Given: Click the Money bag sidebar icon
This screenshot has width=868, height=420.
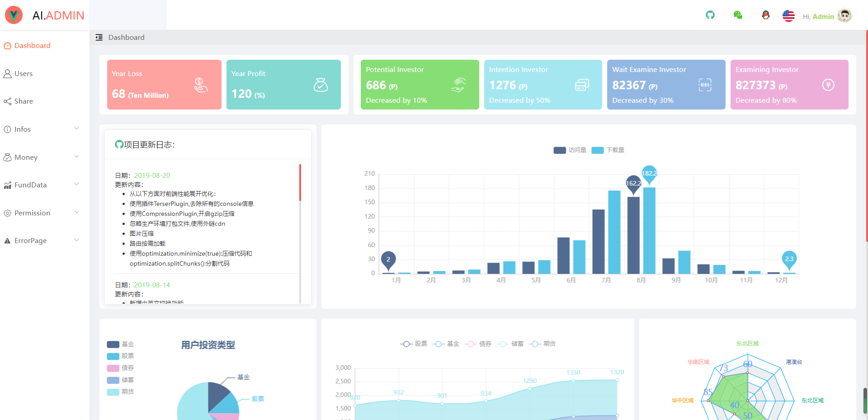Looking at the screenshot, I should [x=7, y=157].
